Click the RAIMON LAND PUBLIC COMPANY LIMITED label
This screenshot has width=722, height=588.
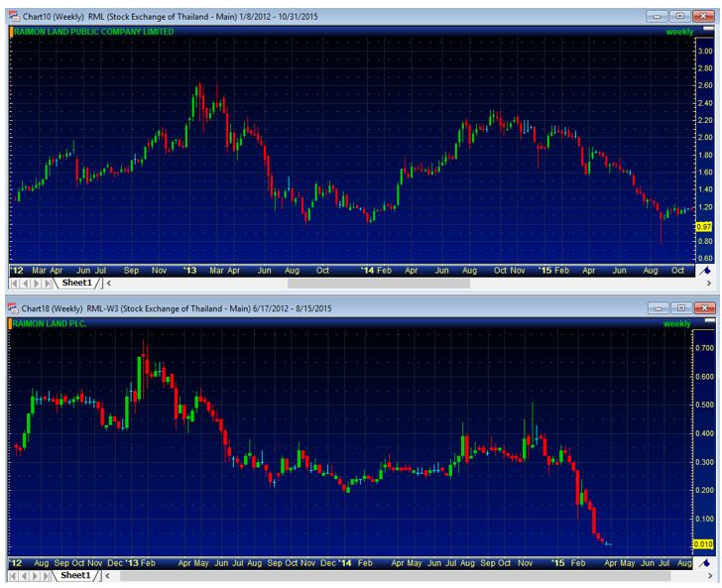tap(93, 32)
